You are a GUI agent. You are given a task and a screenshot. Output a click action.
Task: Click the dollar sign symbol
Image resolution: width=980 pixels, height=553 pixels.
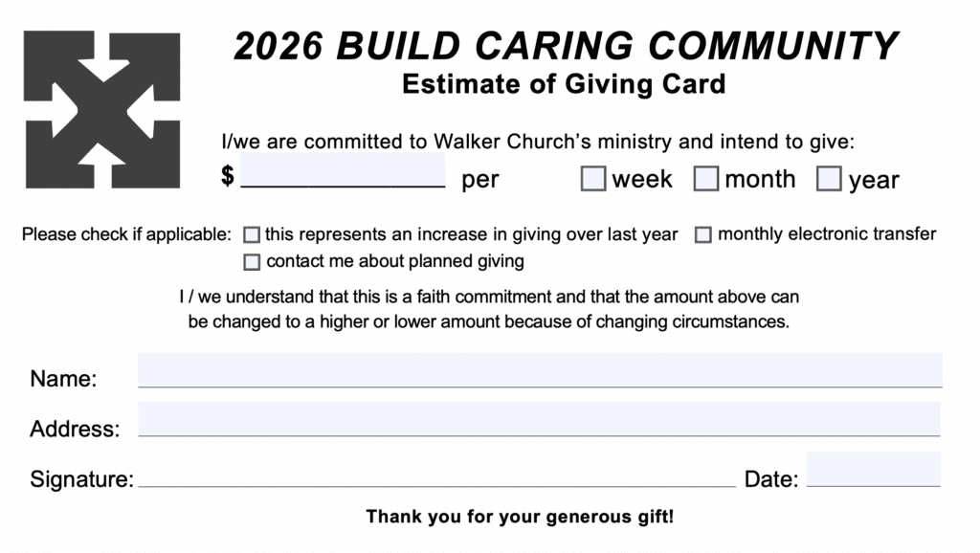point(228,176)
